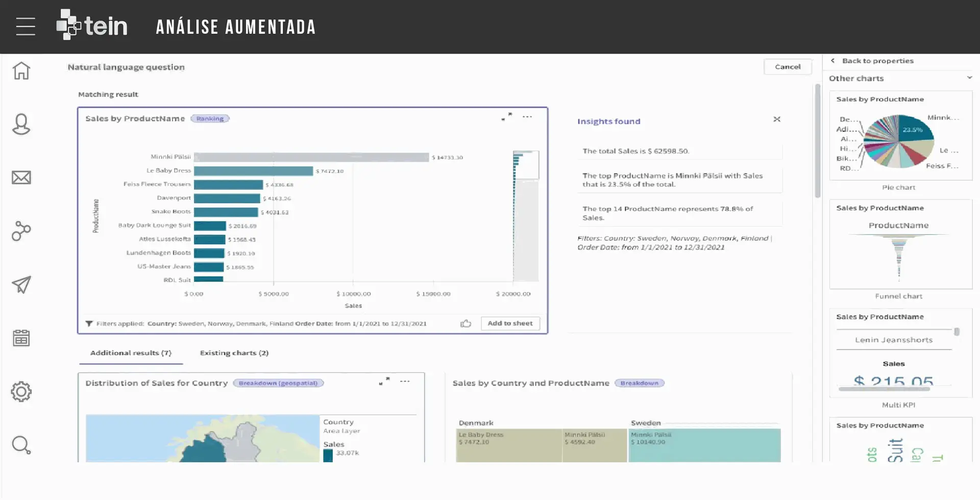Open the user profile sidebar icon
The image size is (980, 500).
tap(21, 124)
